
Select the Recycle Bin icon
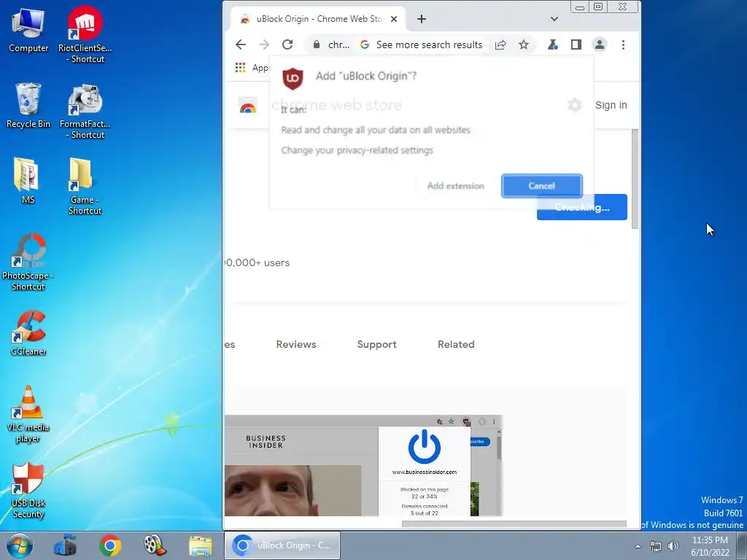pyautogui.click(x=28, y=106)
